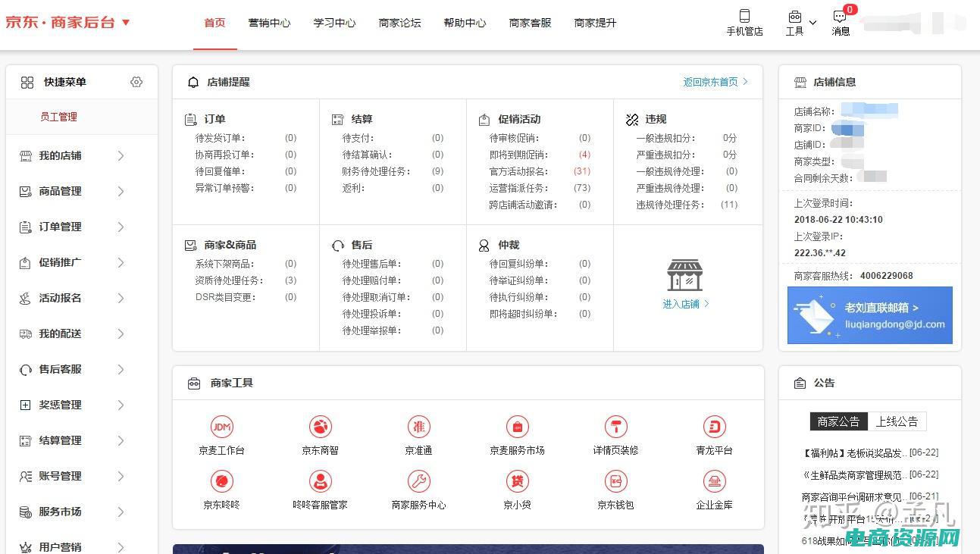Select the 首页 navigation tab

[215, 23]
